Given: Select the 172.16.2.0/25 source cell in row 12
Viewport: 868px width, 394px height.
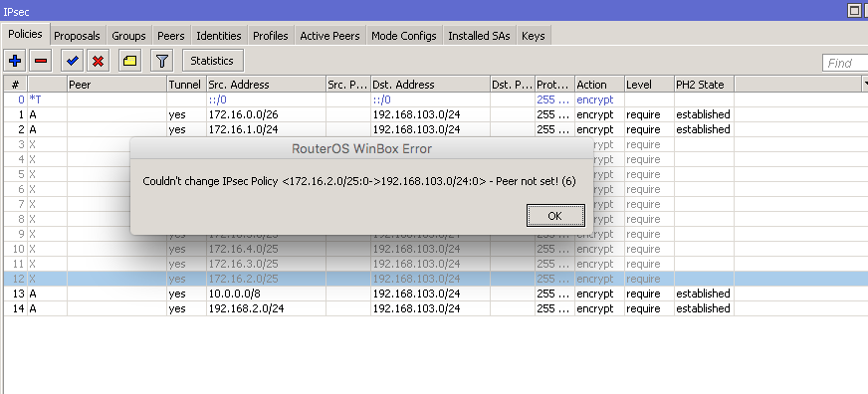Looking at the screenshot, I should 266,279.
